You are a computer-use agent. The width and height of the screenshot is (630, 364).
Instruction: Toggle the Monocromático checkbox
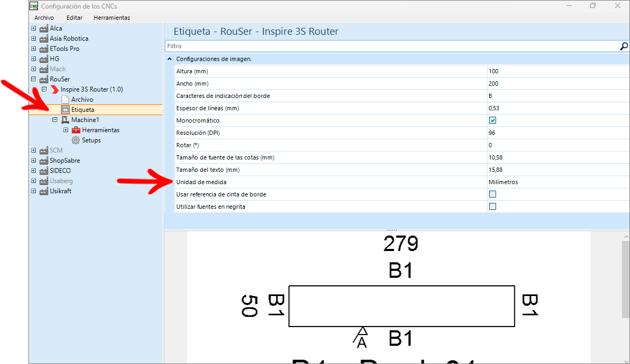[492, 120]
